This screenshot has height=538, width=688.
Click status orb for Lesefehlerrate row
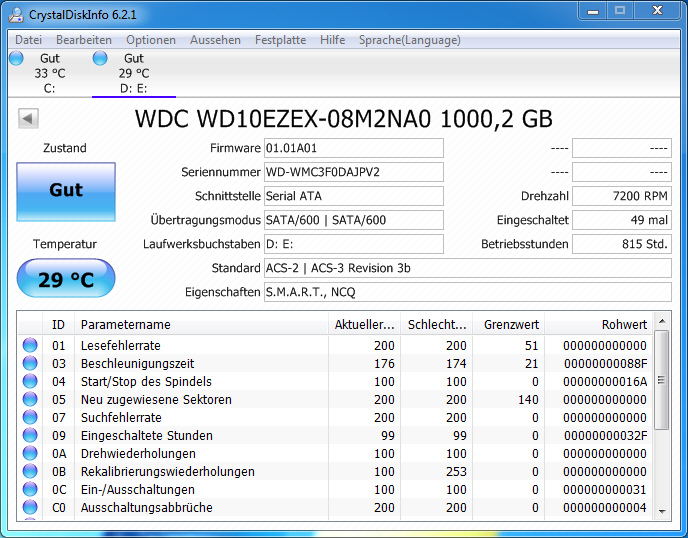[30, 345]
